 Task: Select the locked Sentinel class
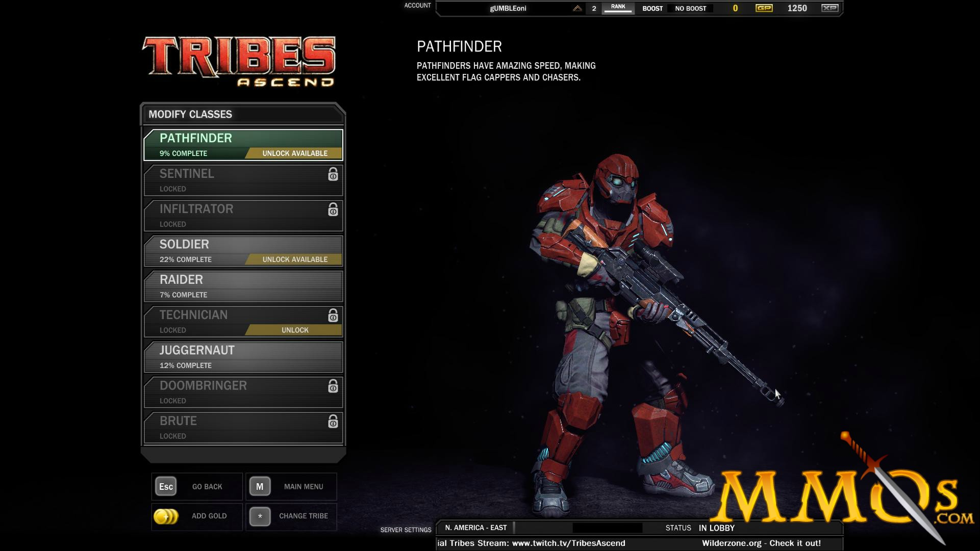(243, 180)
